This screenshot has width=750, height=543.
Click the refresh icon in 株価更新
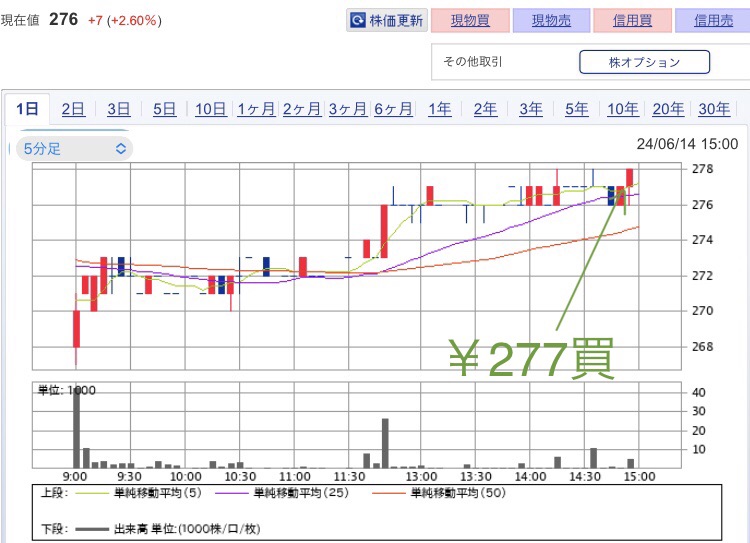[x=358, y=21]
